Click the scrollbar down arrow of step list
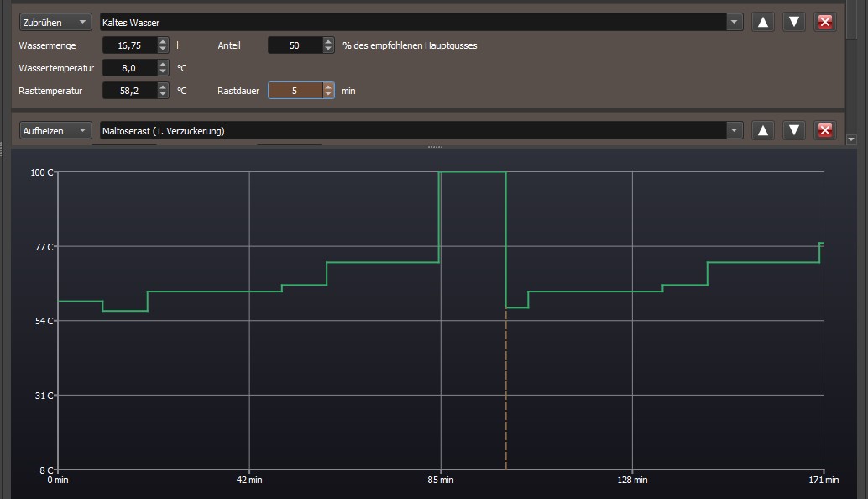The image size is (868, 499). (851, 139)
